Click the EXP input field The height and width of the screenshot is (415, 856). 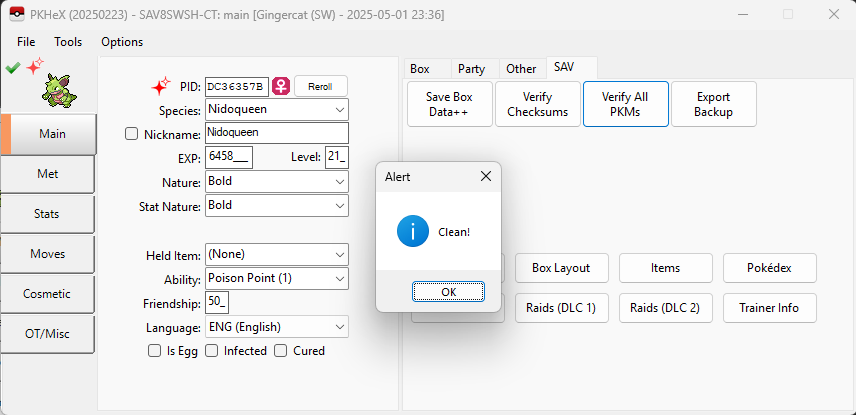click(x=229, y=158)
